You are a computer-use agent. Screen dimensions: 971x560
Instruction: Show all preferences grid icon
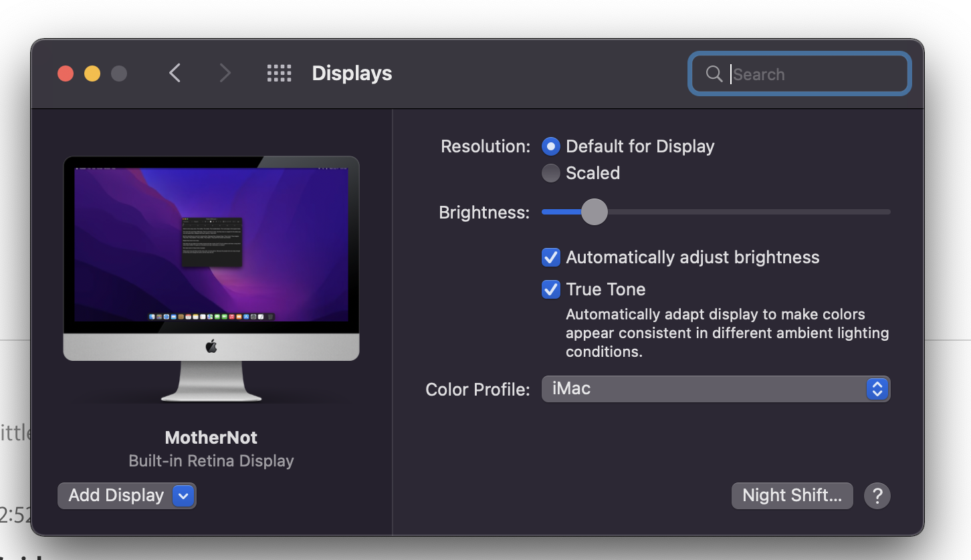point(279,74)
